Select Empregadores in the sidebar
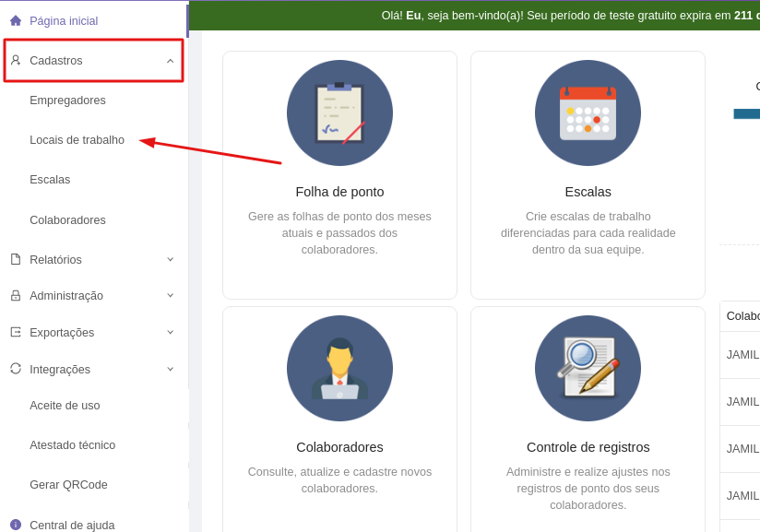Screen dimensions: 760x532 pyautogui.click(x=67, y=100)
